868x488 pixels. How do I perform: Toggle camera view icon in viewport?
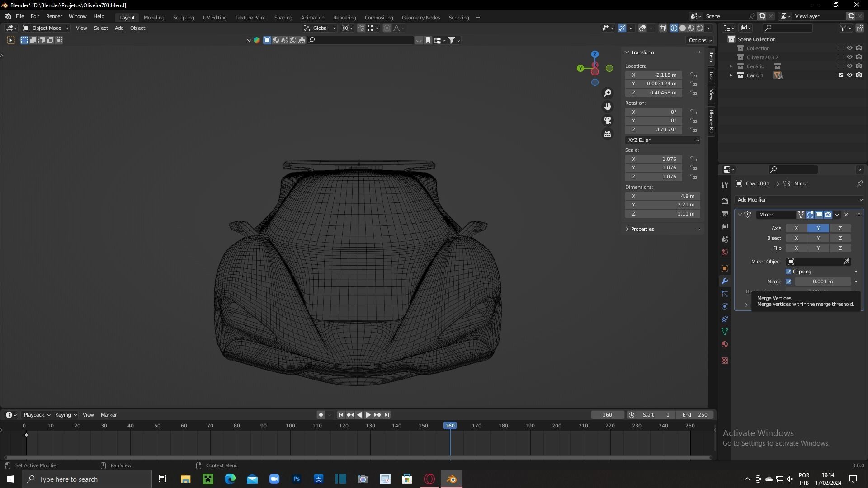tap(608, 120)
